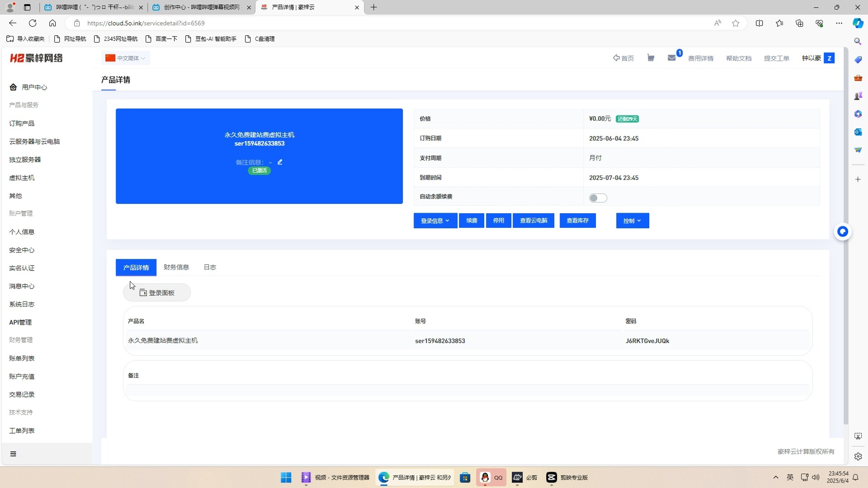Click the Edge sidebar search icon
The image size is (868, 488).
pos(858,41)
